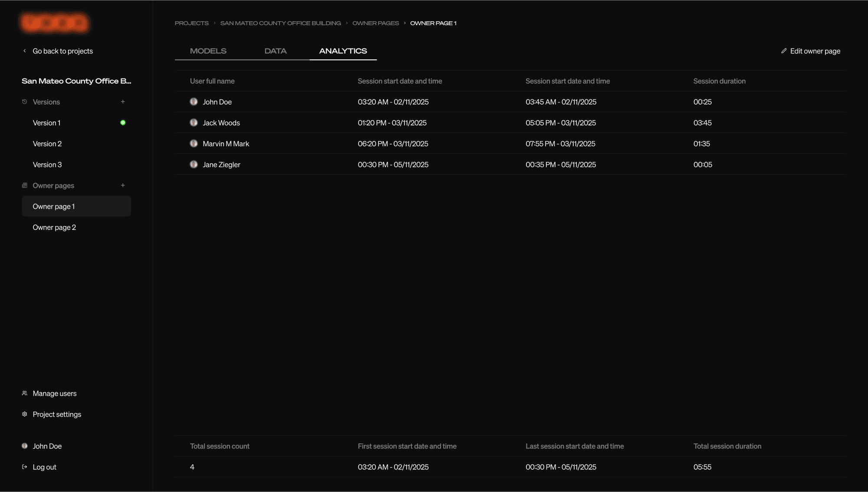Viewport: 868px width, 492px height.
Task: Toggle the green active indicator on Version 1
Action: coord(123,122)
